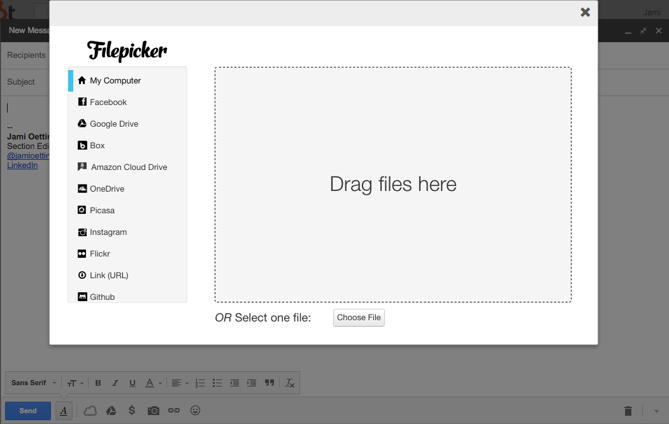The height and width of the screenshot is (424, 669).
Task: Insert photo with camera icon
Action: click(153, 411)
